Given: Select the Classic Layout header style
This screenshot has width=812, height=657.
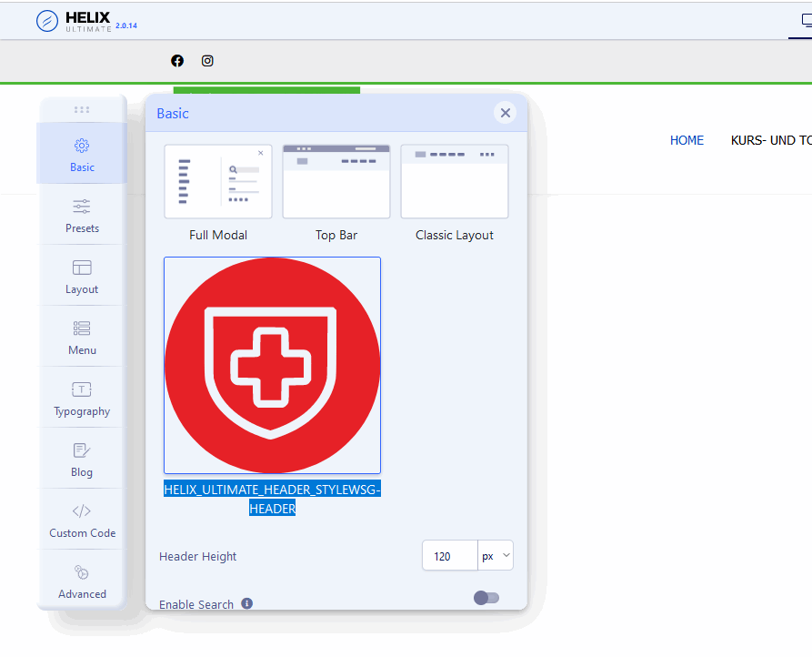Looking at the screenshot, I should [x=455, y=182].
